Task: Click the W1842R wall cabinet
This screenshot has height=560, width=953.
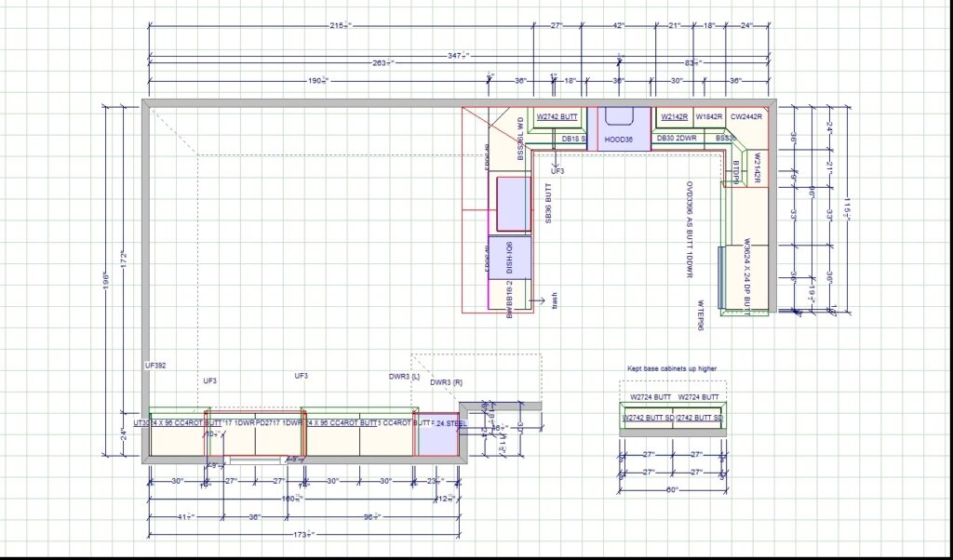Action: coord(709,117)
